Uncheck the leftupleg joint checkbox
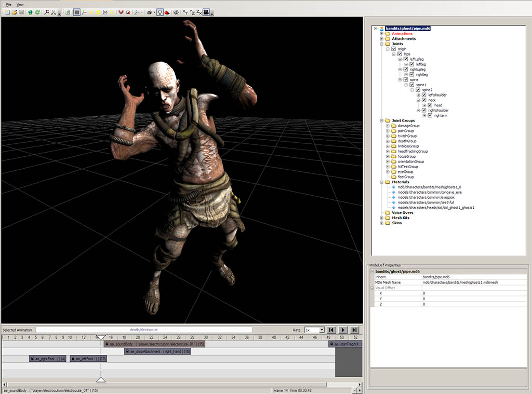 pyautogui.click(x=406, y=59)
